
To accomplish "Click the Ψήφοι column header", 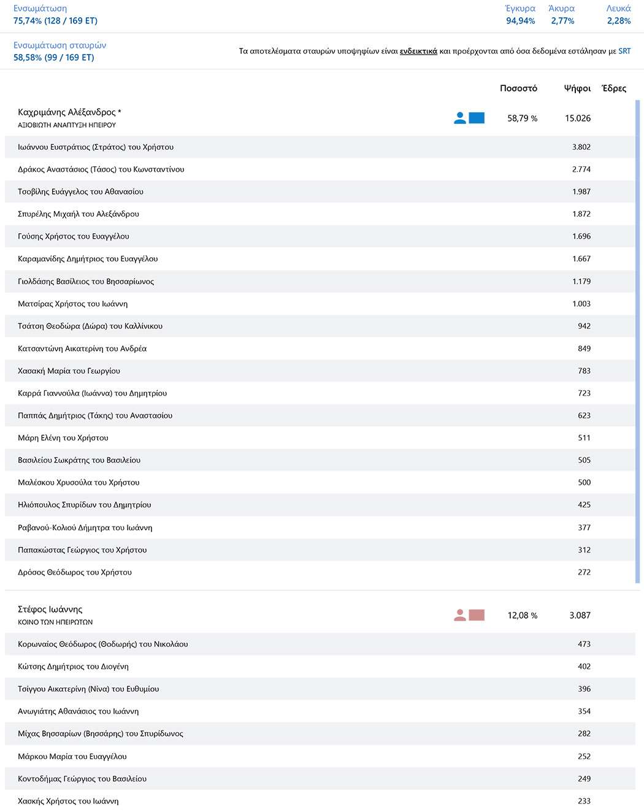I will point(577,88).
